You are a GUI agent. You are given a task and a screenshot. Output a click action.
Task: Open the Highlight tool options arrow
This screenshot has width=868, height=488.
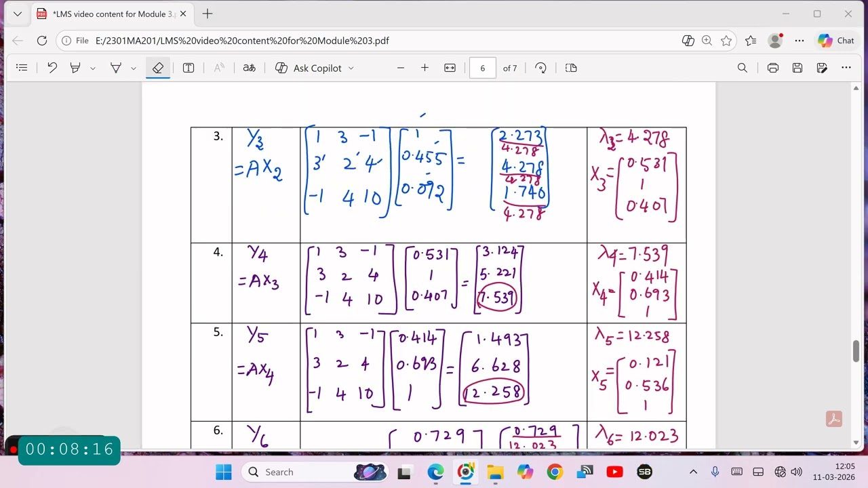[x=93, y=68]
